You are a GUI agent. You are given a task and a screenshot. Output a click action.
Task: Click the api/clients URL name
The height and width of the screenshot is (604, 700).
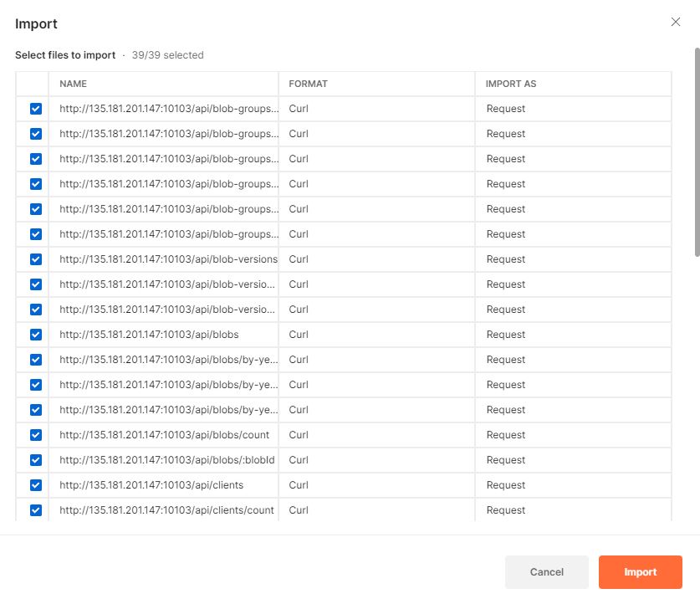click(151, 485)
